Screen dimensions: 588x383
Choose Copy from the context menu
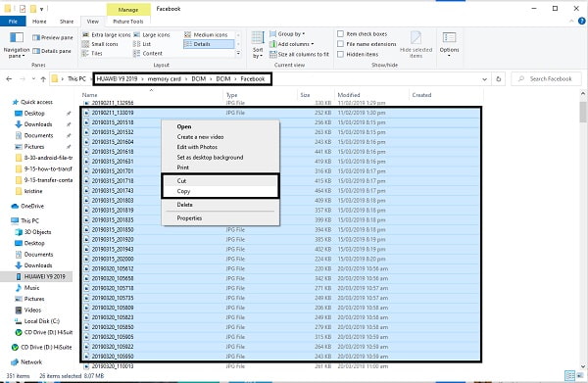[x=220, y=191]
